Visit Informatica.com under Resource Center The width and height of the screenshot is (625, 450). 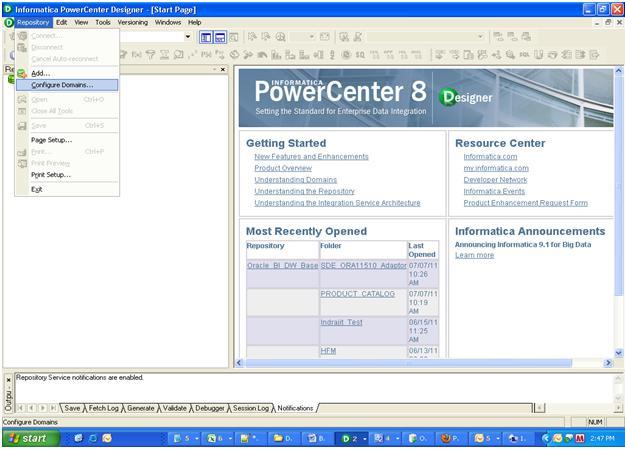tap(490, 157)
